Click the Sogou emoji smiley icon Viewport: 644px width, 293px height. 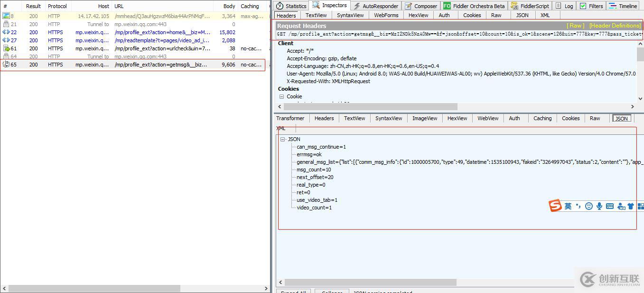[589, 206]
